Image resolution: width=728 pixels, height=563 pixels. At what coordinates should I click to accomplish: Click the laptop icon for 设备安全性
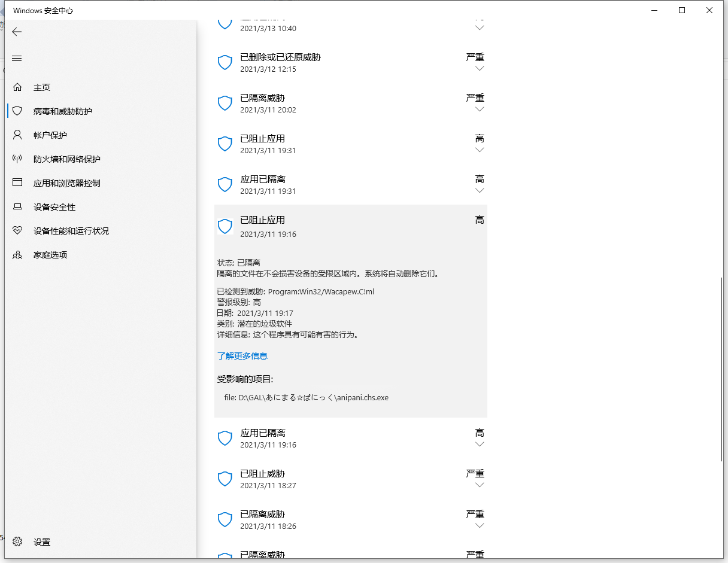[17, 206]
